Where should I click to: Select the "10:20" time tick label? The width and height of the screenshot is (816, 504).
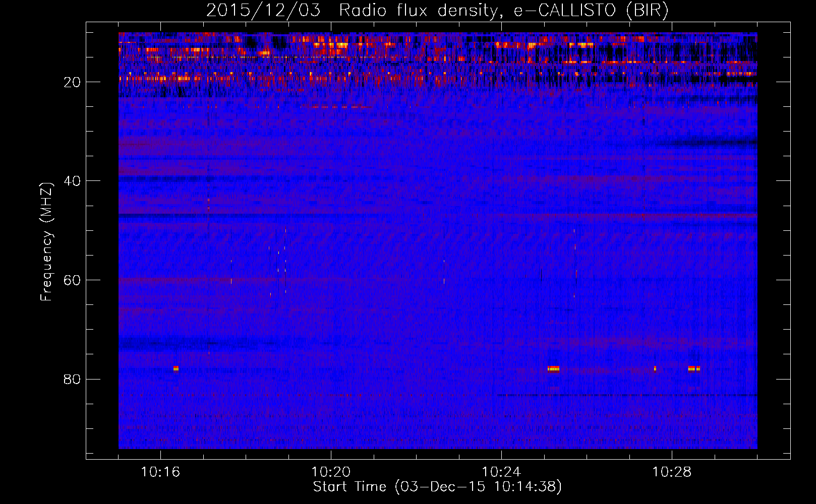(x=331, y=472)
